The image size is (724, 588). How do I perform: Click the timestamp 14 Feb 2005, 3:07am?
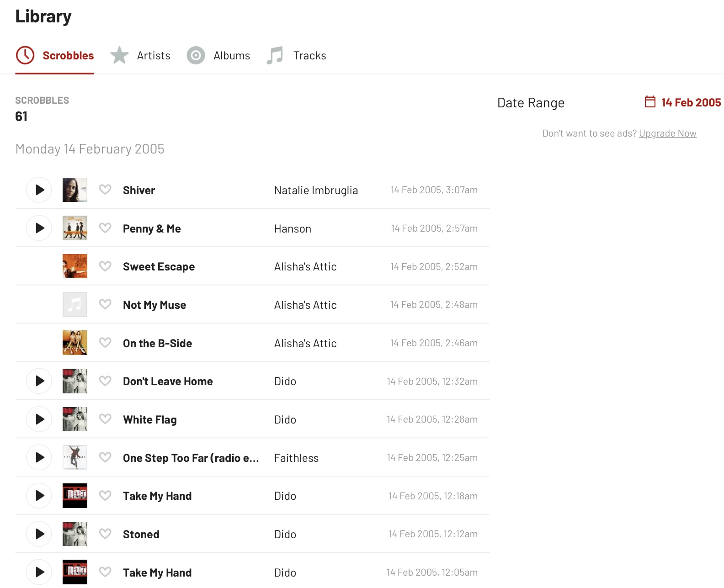434,190
